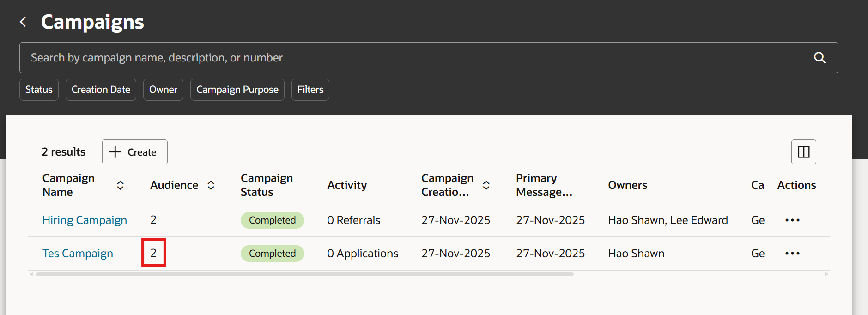Image resolution: width=868 pixels, height=315 pixels.
Task: Click audience value 2 for Hiring Campaign
Action: click(x=153, y=220)
